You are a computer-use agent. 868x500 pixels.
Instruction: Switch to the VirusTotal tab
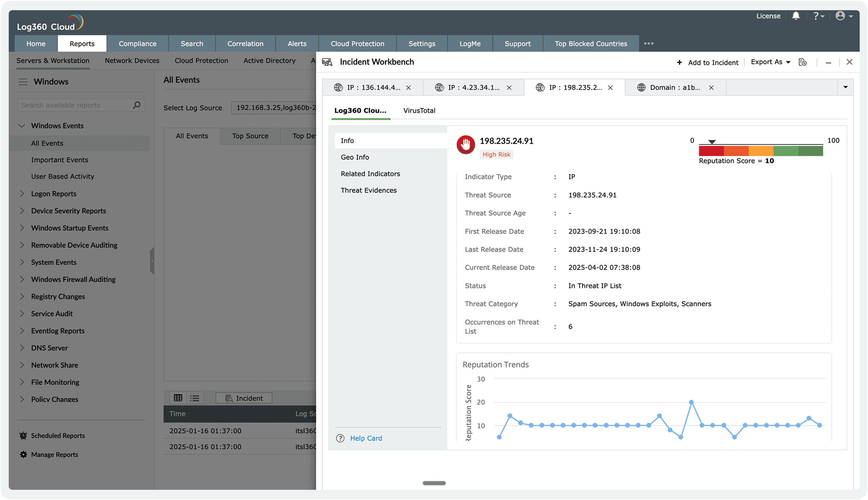point(419,110)
